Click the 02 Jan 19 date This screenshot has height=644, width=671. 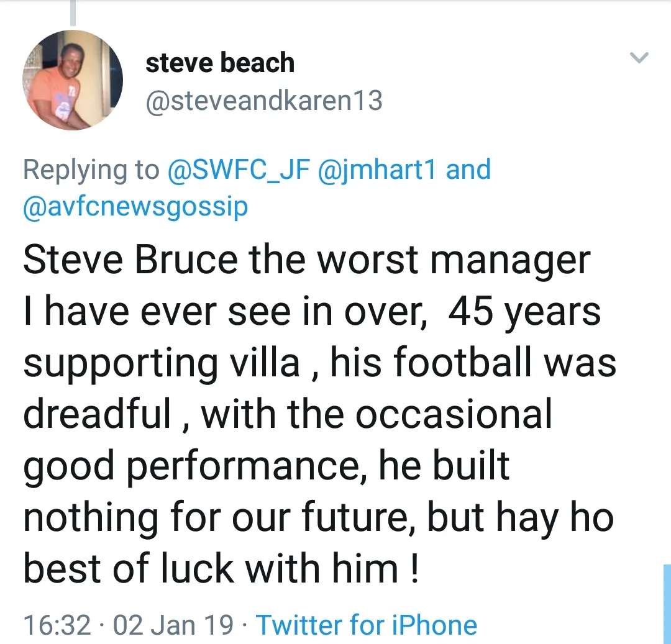(173, 624)
